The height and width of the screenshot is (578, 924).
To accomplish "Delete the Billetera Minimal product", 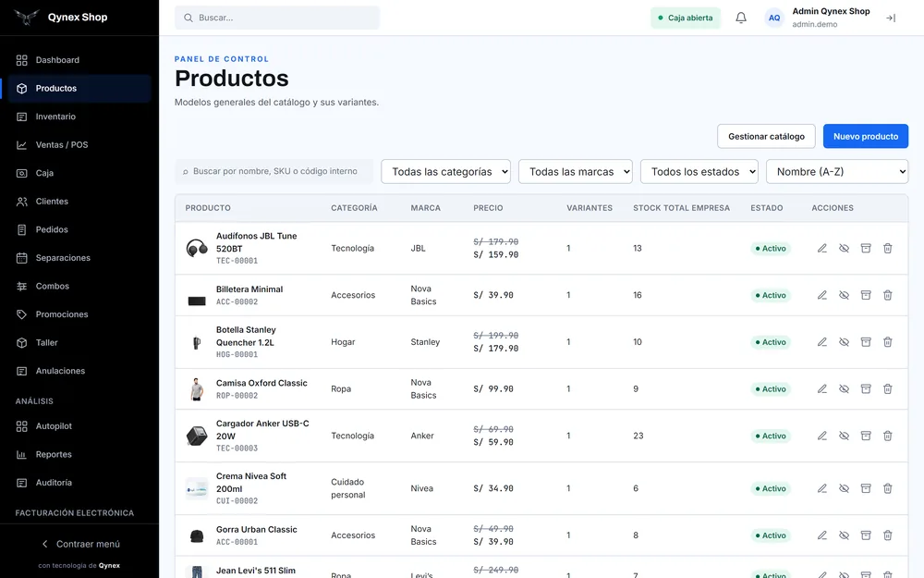I will (887, 295).
